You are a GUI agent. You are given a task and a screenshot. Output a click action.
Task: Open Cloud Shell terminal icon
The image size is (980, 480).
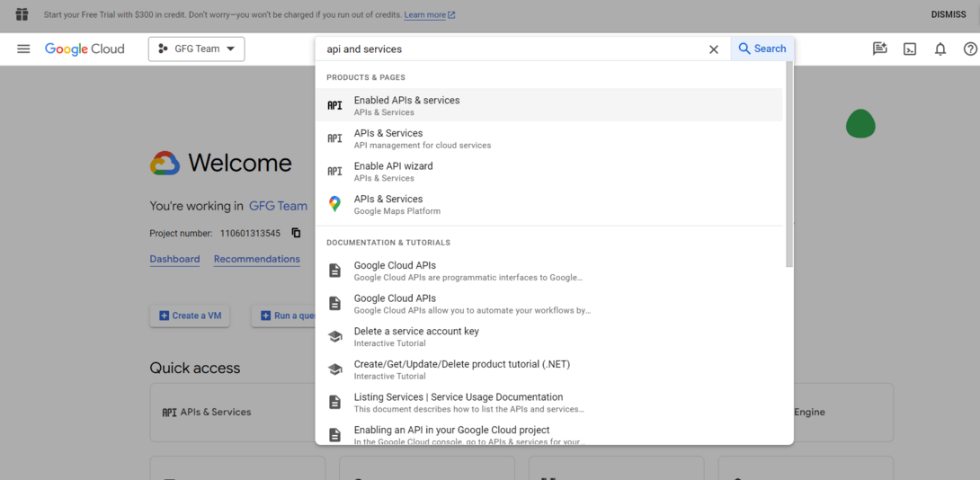tap(910, 49)
